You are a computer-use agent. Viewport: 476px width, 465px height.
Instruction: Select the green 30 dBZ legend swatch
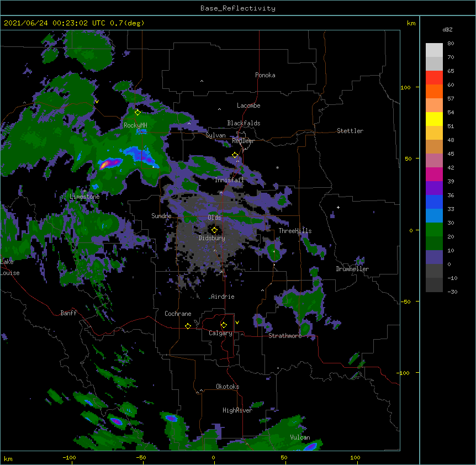point(434,230)
